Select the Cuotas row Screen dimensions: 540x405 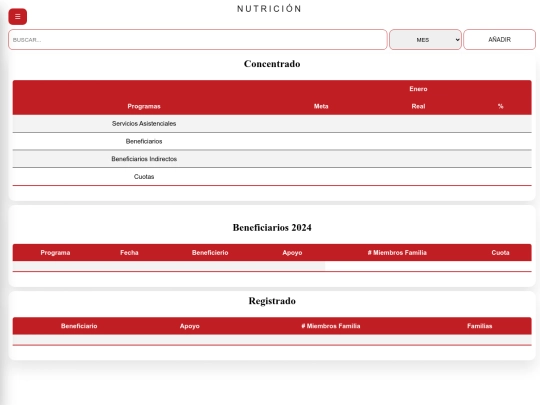click(272, 177)
